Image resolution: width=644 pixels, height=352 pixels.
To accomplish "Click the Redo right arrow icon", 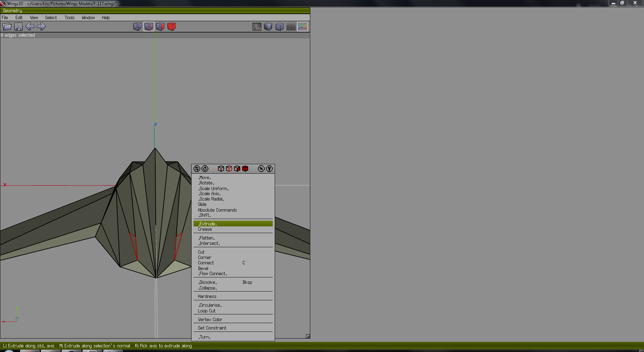I will pos(41,27).
